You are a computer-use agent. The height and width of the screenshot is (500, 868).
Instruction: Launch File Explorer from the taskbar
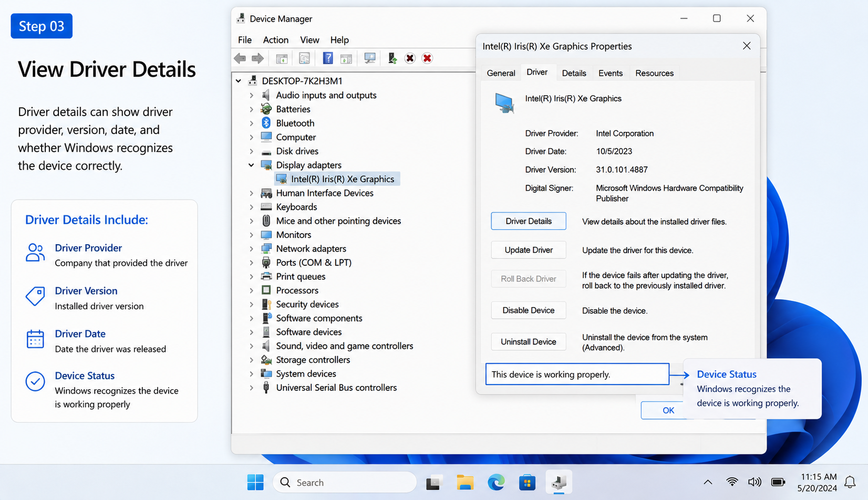click(465, 482)
